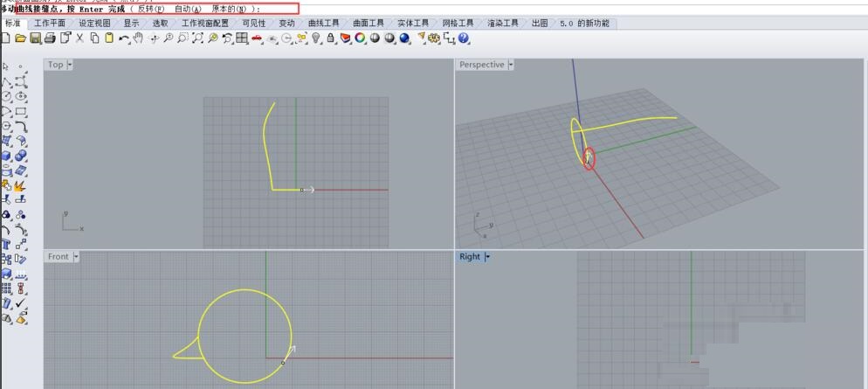Click the Cut scissors icon
The image size is (868, 389).
(x=80, y=38)
